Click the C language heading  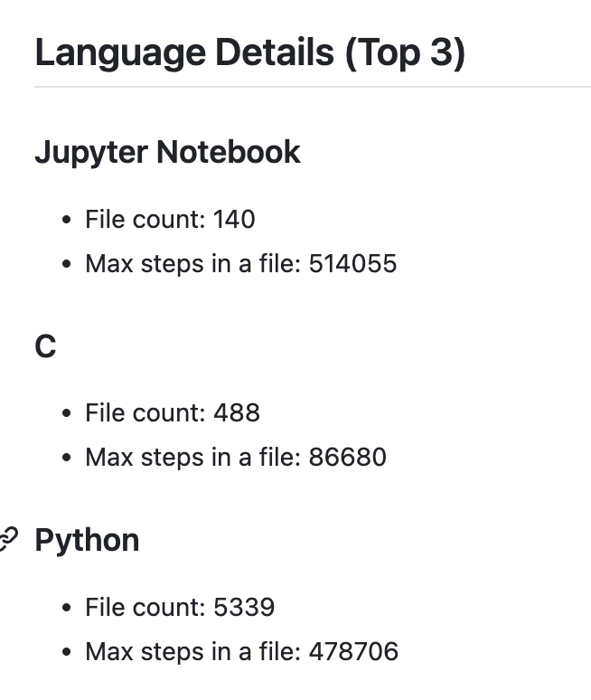point(45,346)
